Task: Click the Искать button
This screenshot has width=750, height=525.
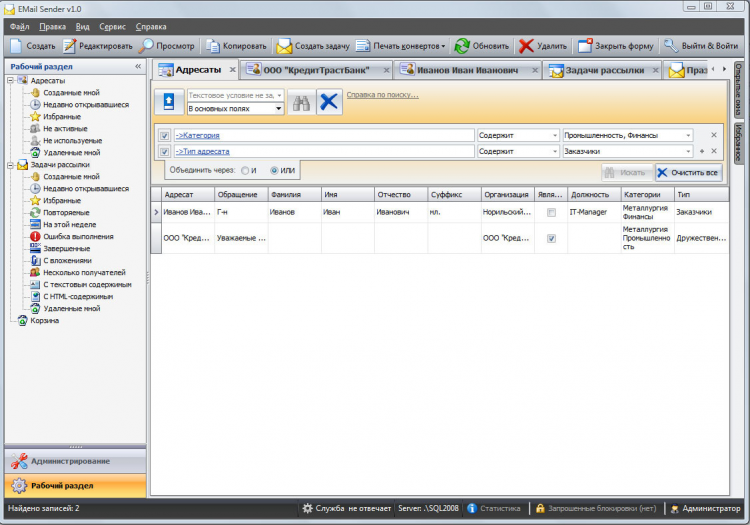Action: (627, 173)
